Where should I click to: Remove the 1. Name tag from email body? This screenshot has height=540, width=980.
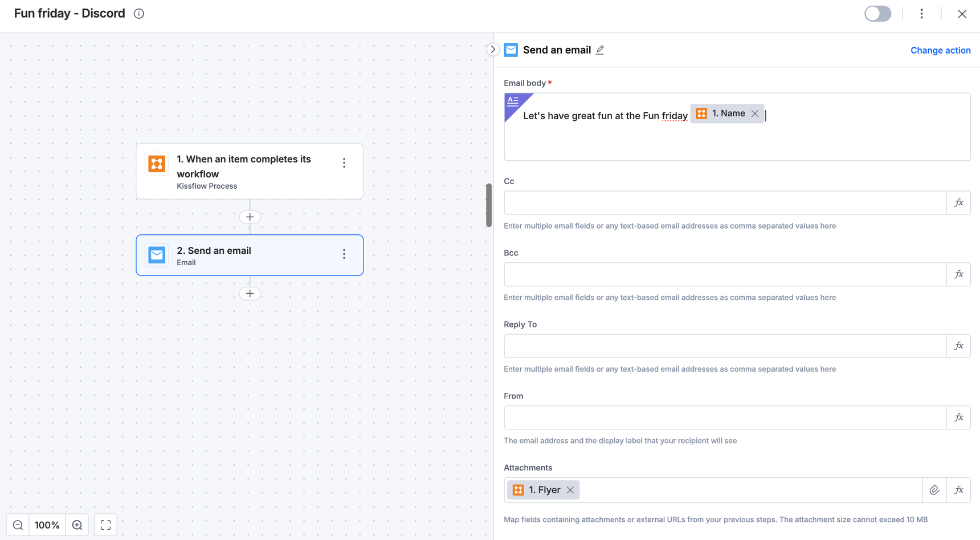click(755, 113)
